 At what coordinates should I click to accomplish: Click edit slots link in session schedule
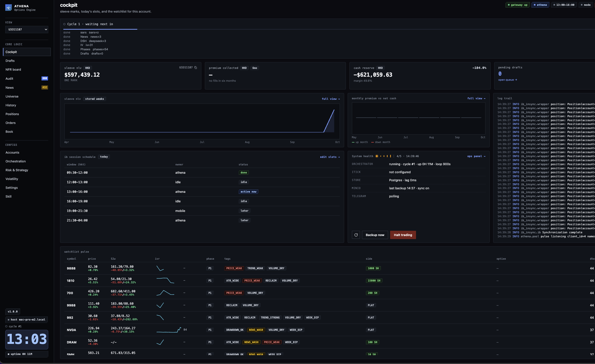coord(330,157)
